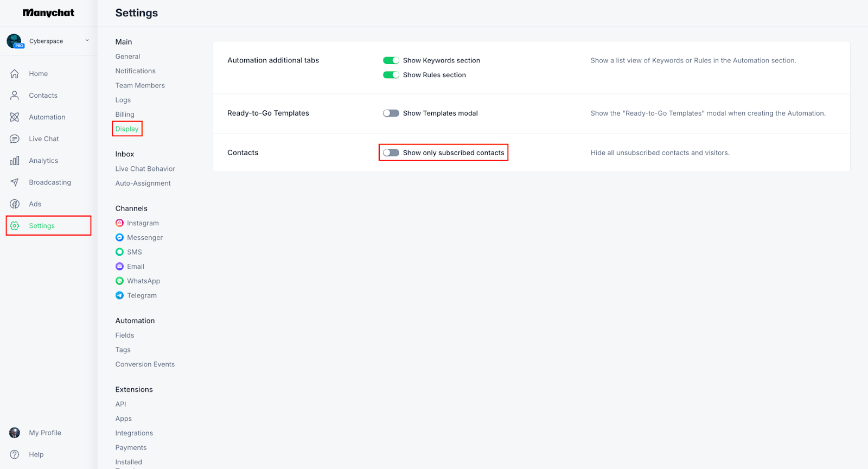Enable the Show Templates modal toggle

point(391,113)
